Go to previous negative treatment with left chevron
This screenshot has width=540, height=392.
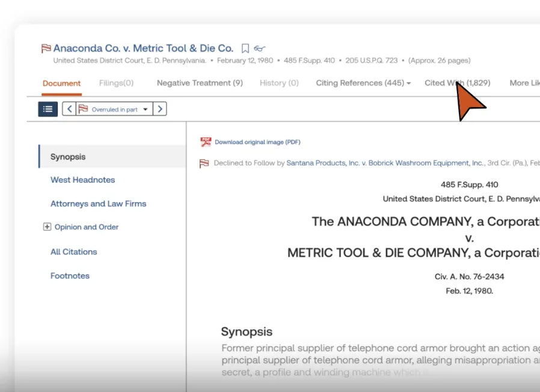(x=69, y=109)
